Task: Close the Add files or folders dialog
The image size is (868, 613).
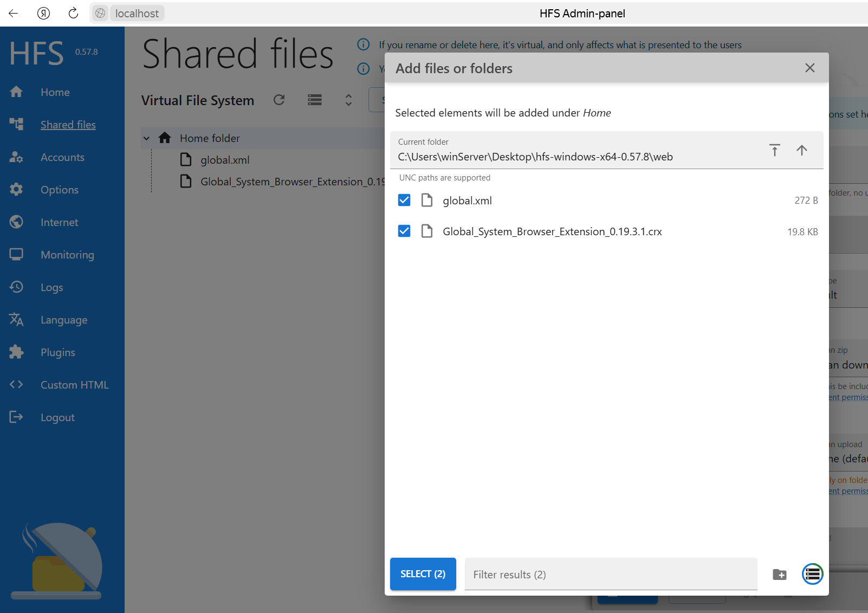Action: click(809, 68)
